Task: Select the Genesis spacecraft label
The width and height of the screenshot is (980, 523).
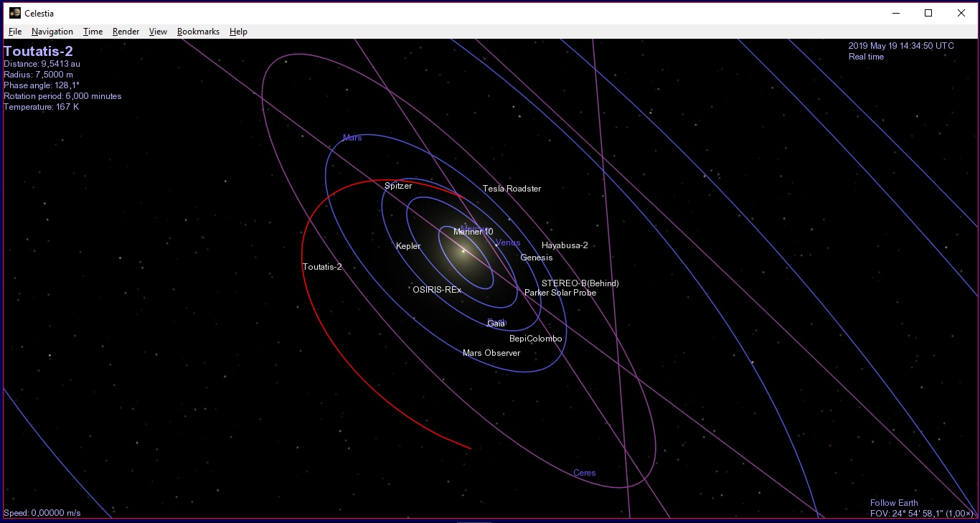Action: click(537, 258)
